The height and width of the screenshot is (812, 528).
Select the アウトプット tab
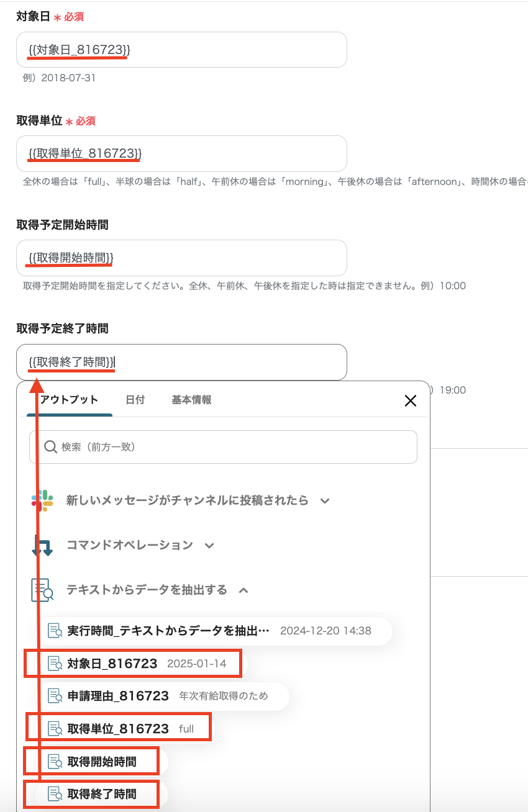click(x=69, y=400)
